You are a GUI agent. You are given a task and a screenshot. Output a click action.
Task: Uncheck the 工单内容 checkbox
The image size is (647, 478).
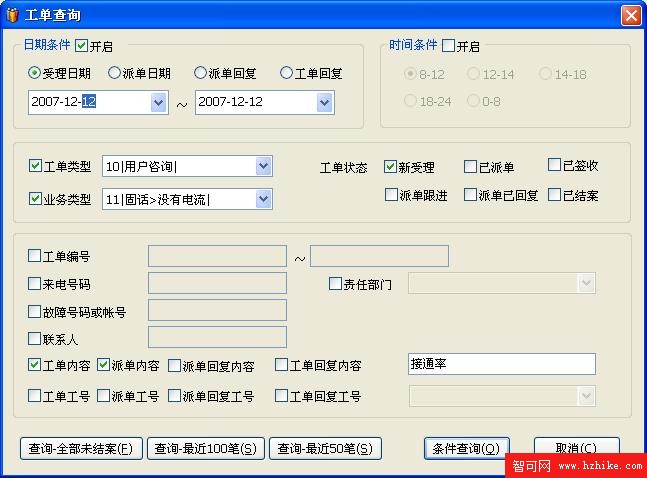coord(34,364)
